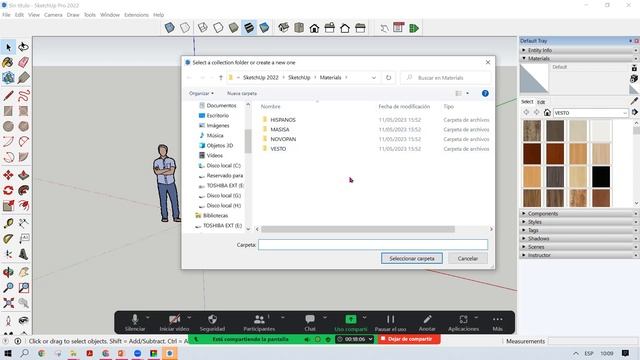Open the File menu
640x360 pixels.
point(6,15)
